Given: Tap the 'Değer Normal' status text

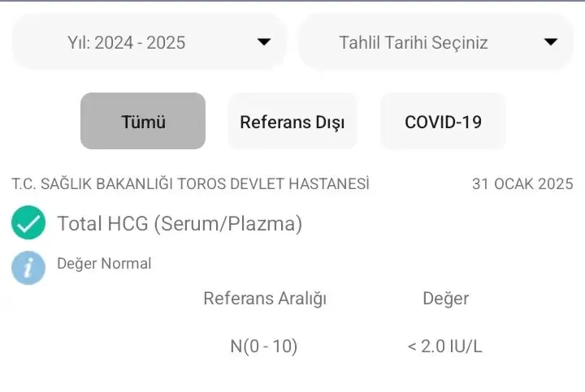Looking at the screenshot, I should [x=104, y=263].
